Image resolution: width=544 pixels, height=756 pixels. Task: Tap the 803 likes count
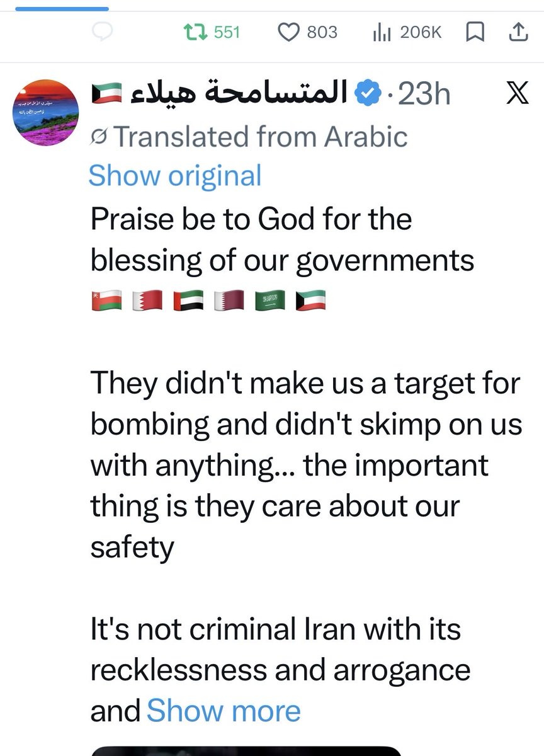[322, 32]
